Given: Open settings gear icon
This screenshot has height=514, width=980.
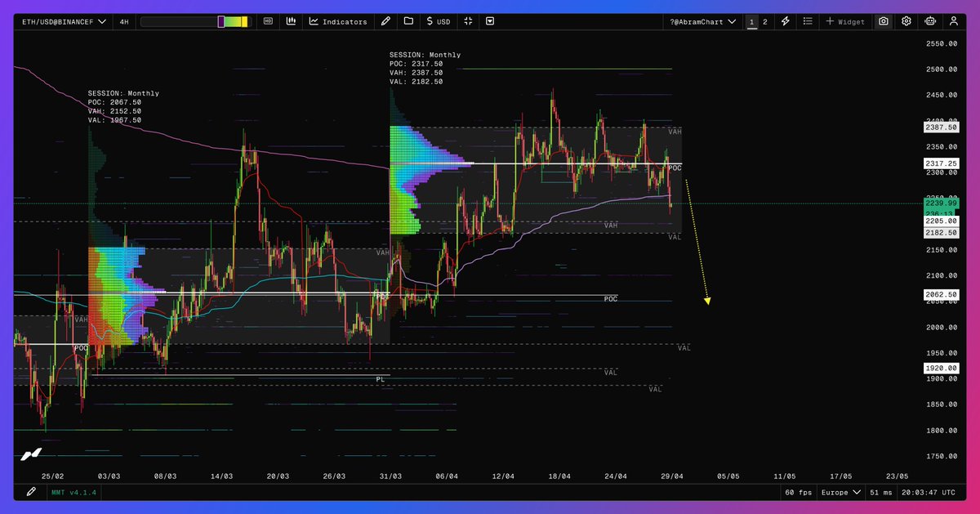Looking at the screenshot, I should [x=906, y=22].
